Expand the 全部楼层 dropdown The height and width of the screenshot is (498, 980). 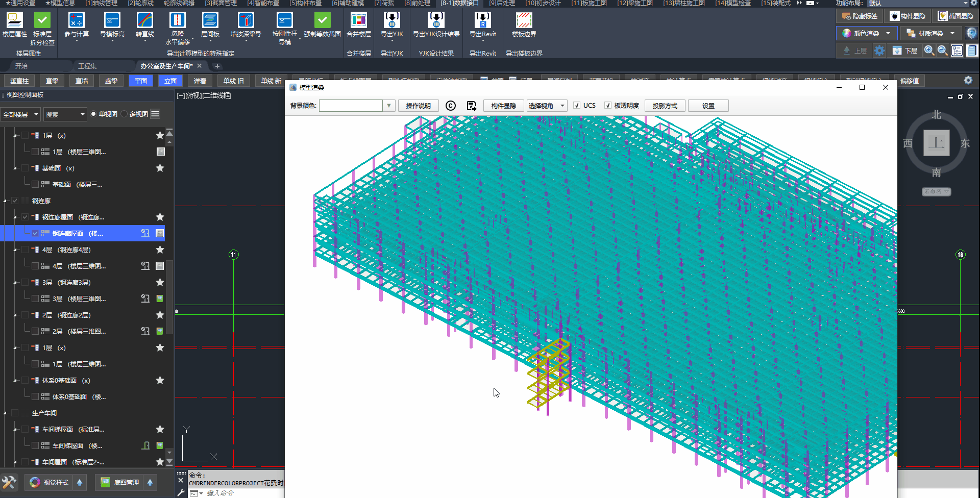(x=20, y=114)
